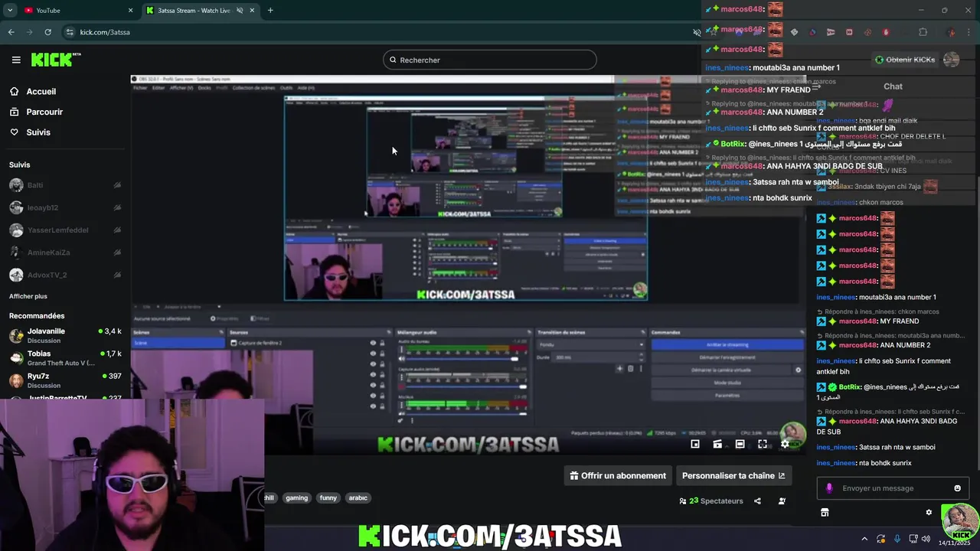980x551 pixels.
Task: Click Offrir un abonnement button
Action: [x=618, y=475]
